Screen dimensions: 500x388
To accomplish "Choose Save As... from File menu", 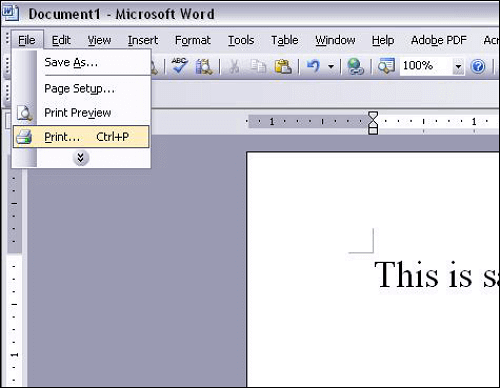I will [81, 62].
